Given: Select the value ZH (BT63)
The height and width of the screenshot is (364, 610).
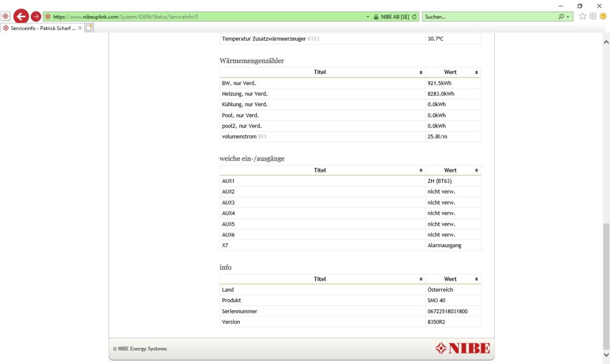Looking at the screenshot, I should coord(439,181).
